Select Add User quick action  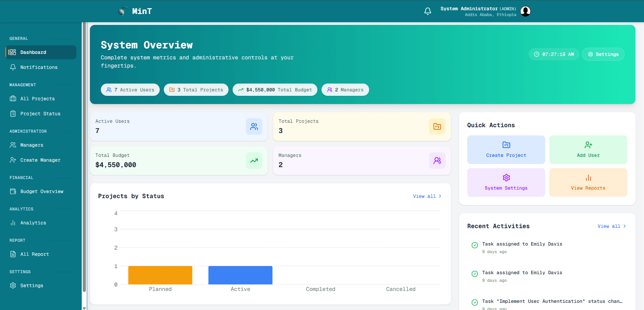click(x=588, y=150)
